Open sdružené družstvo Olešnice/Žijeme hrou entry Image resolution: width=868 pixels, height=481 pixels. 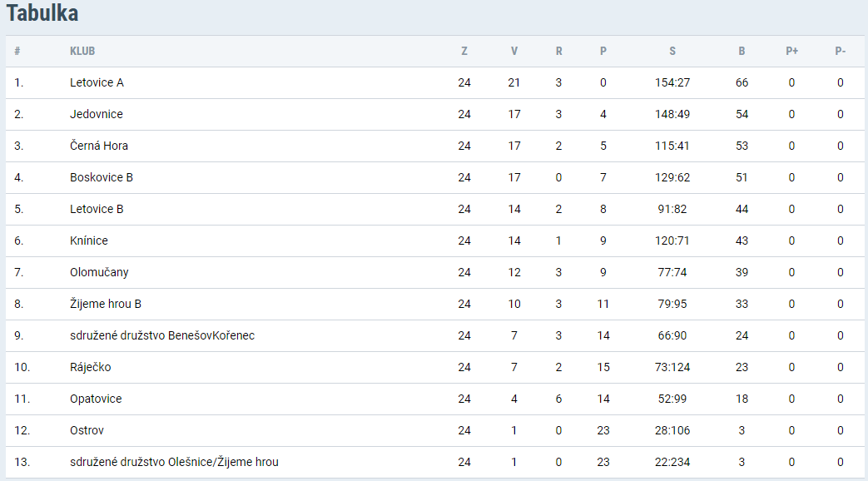pyautogui.click(x=175, y=462)
